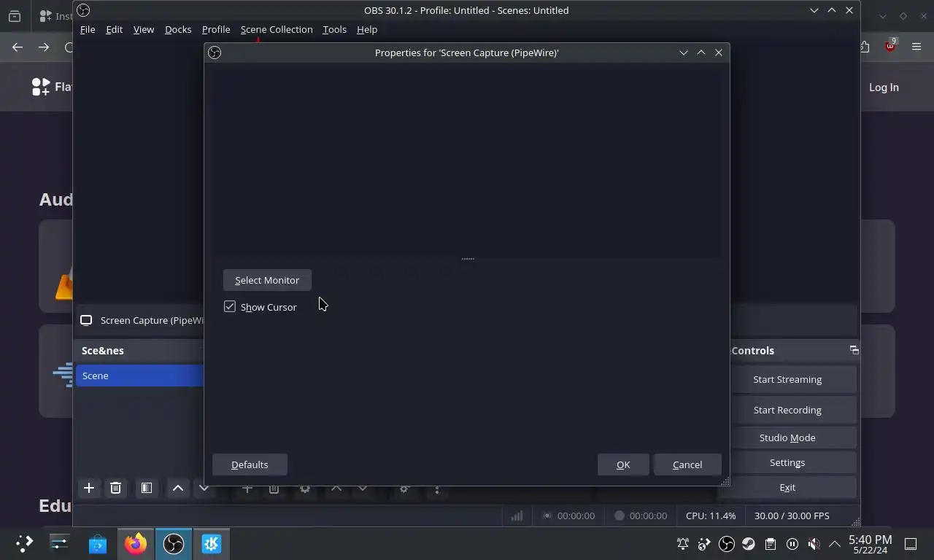934x560 pixels.
Task: Switch to OBS Studio in the taskbar
Action: 173,543
